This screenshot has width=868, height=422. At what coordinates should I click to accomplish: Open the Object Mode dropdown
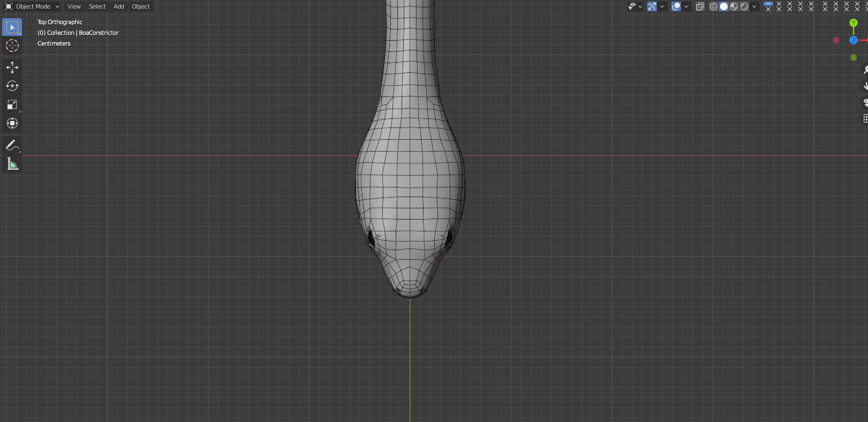click(32, 6)
